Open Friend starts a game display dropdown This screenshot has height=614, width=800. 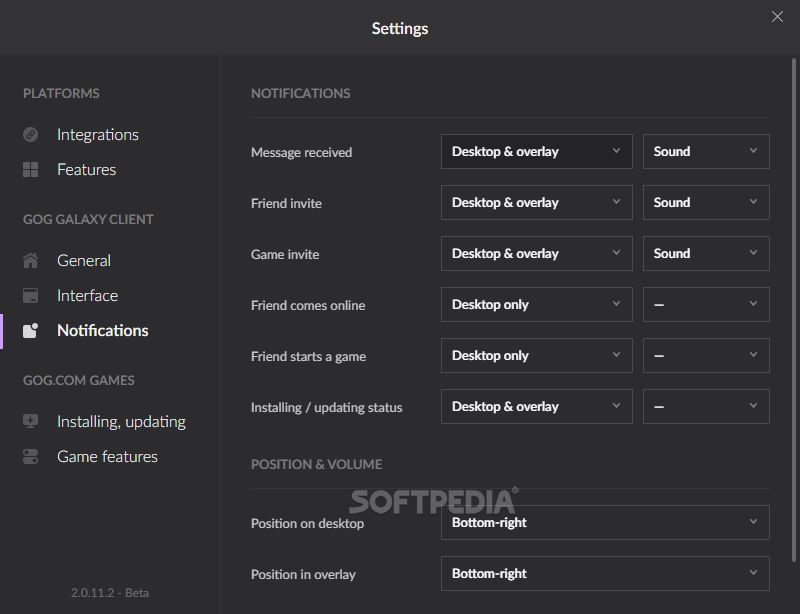click(537, 355)
